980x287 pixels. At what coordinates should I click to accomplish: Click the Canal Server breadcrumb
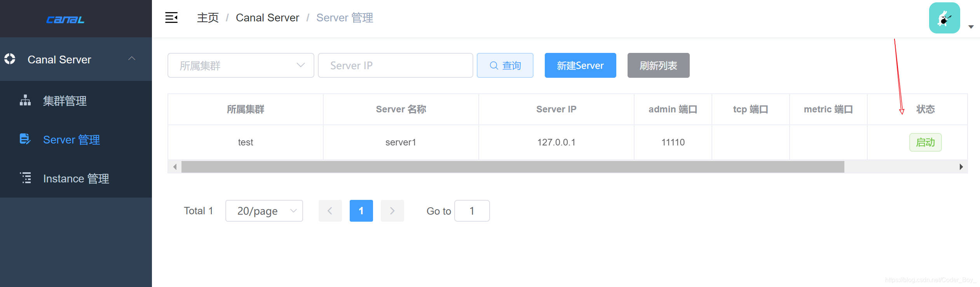click(x=267, y=17)
